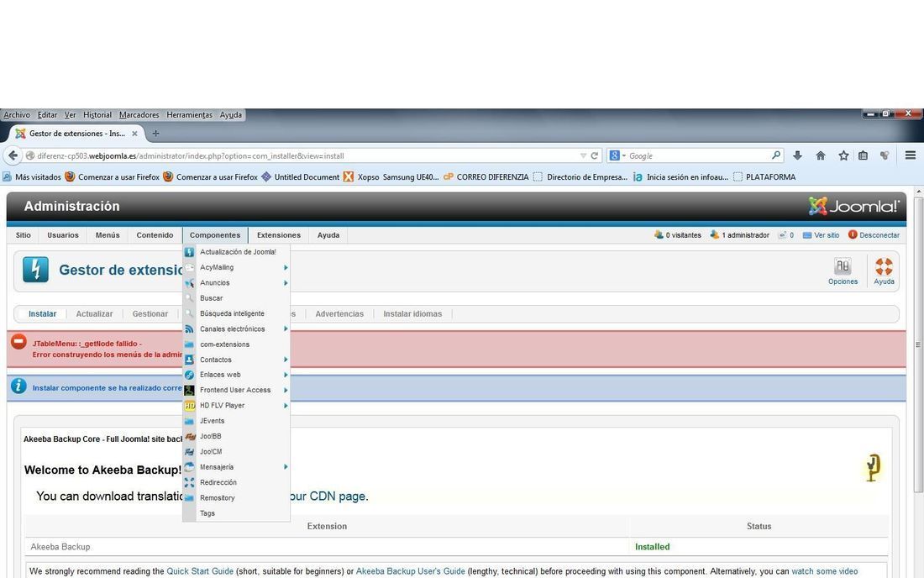Screen dimensions: 924x578
Task: Expand Contactos submenu arrow
Action: coord(286,360)
